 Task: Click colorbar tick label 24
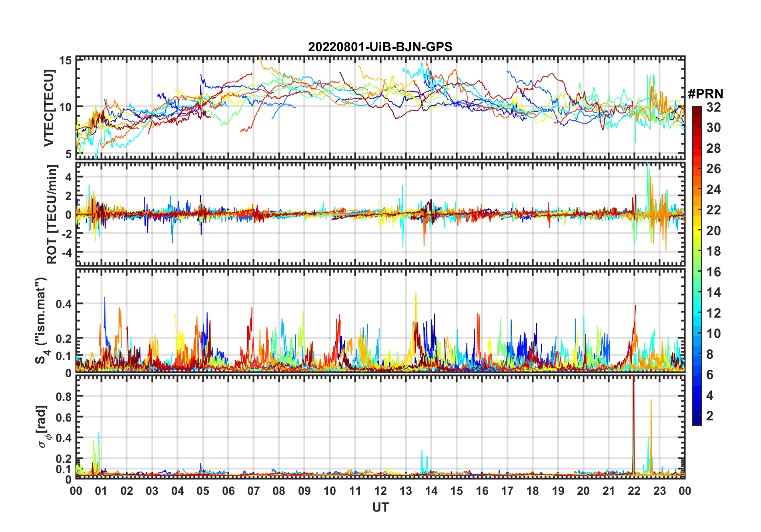pos(713,190)
